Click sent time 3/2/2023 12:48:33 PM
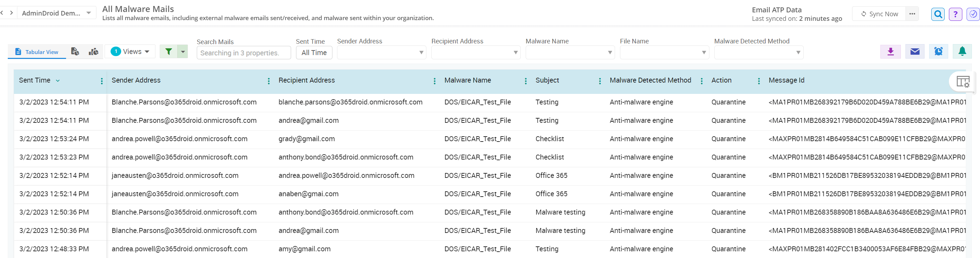Viewport: 980px width, 258px height. point(54,249)
